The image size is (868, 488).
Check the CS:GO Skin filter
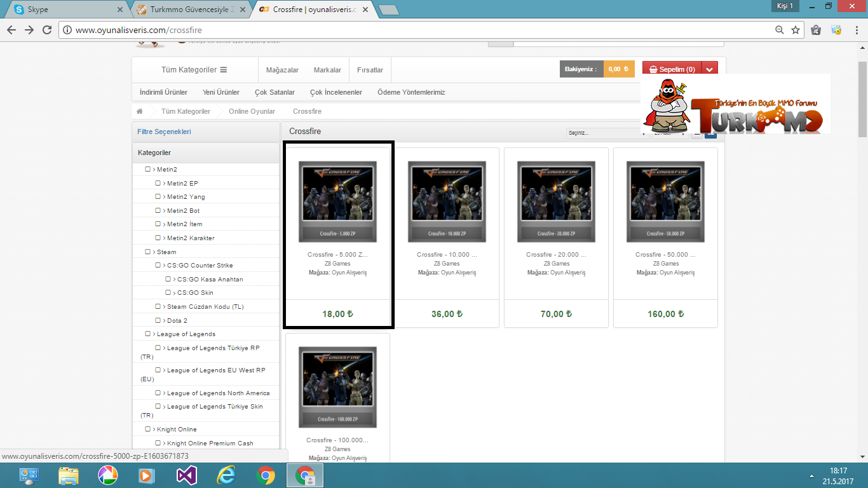(x=168, y=292)
